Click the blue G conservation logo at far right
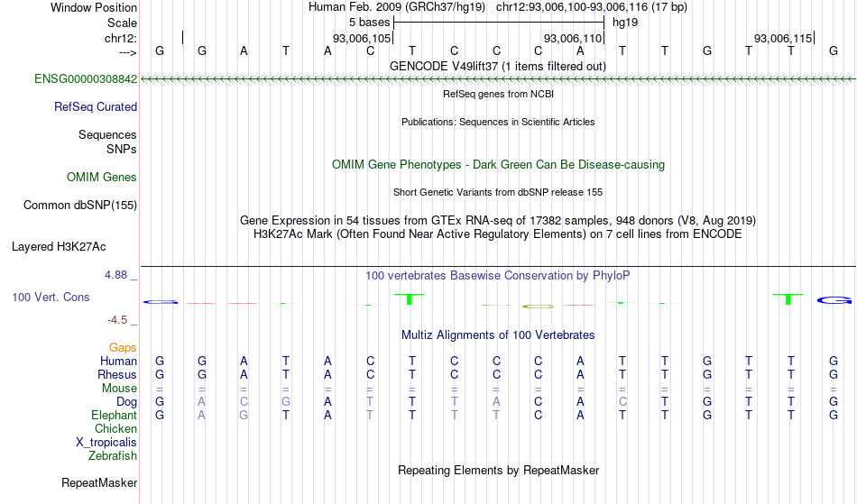This screenshot has width=857, height=504. click(834, 300)
